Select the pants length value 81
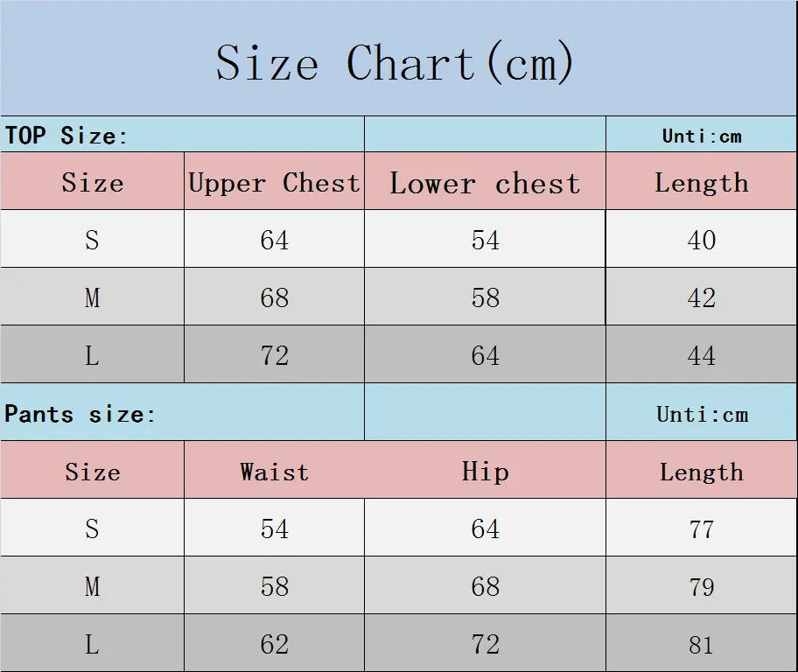 [702, 644]
